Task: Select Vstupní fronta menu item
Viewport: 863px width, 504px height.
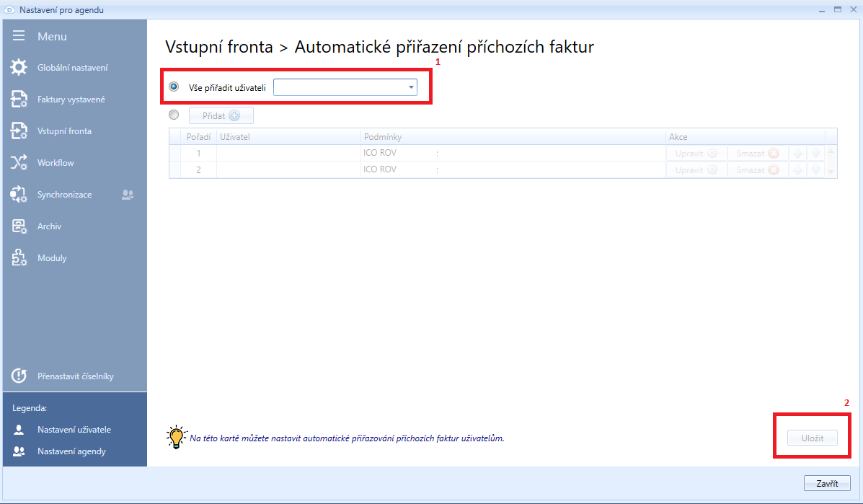Action: 64,131
